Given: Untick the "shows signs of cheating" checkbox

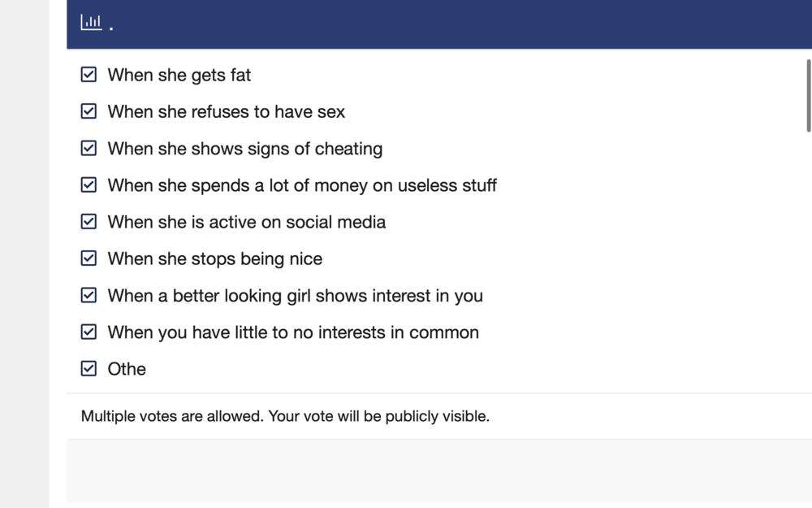Looking at the screenshot, I should tap(89, 148).
